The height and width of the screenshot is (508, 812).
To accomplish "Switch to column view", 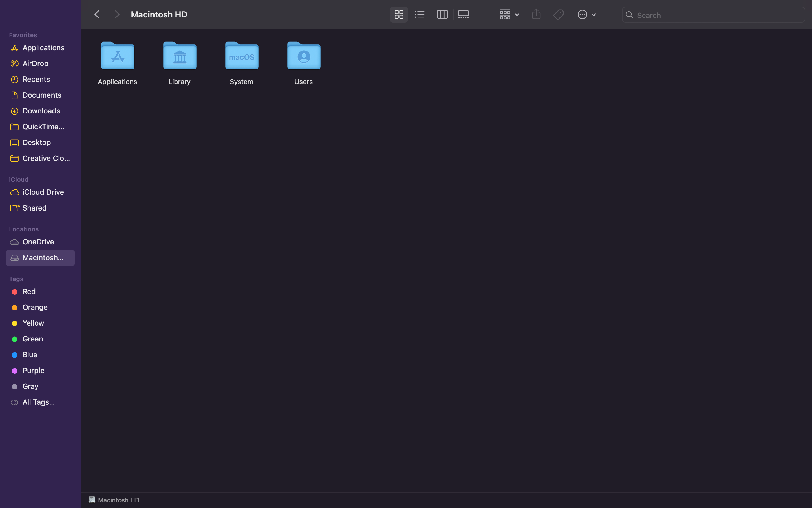I will [x=442, y=14].
